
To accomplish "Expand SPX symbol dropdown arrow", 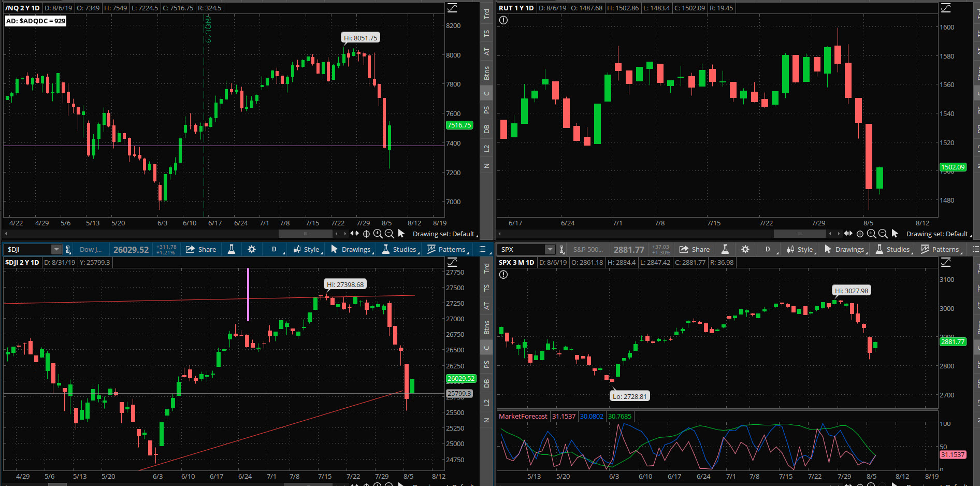I will (x=550, y=249).
